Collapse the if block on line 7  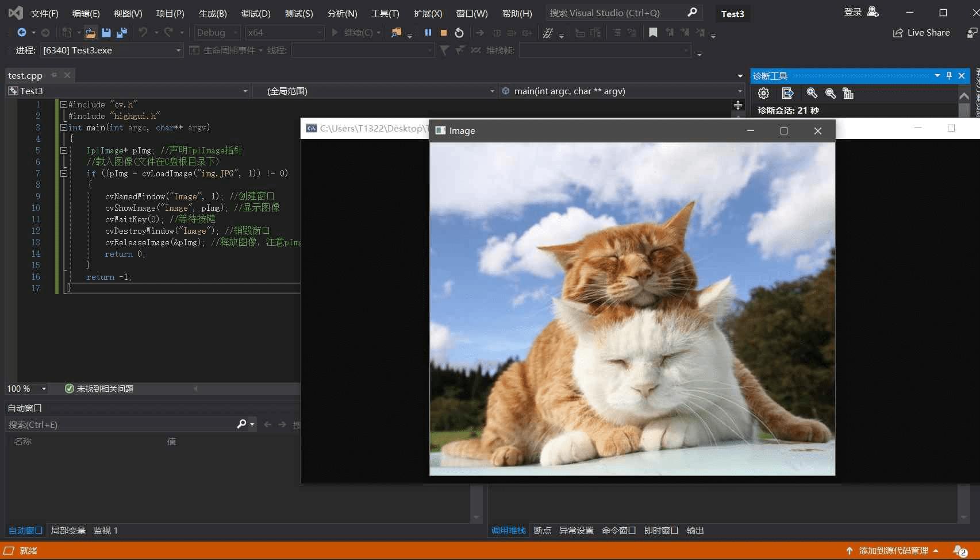[64, 173]
